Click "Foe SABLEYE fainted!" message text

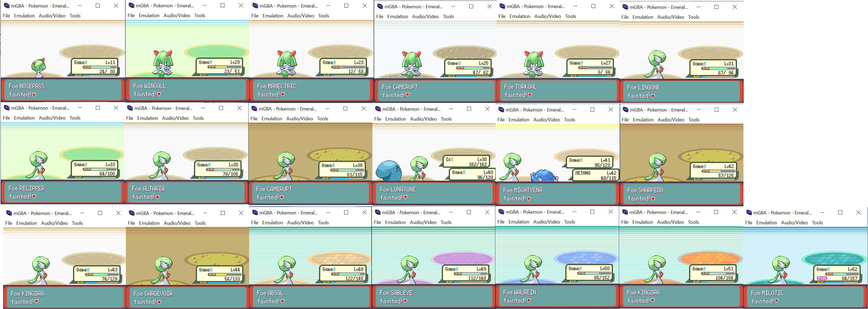[396, 297]
